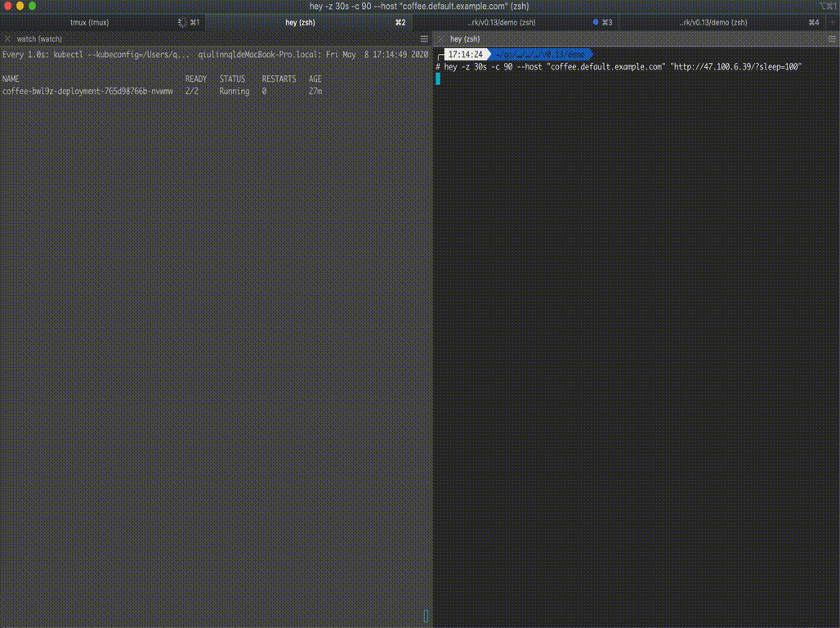
Task: Click the RESTARTS column header
Action: click(279, 78)
